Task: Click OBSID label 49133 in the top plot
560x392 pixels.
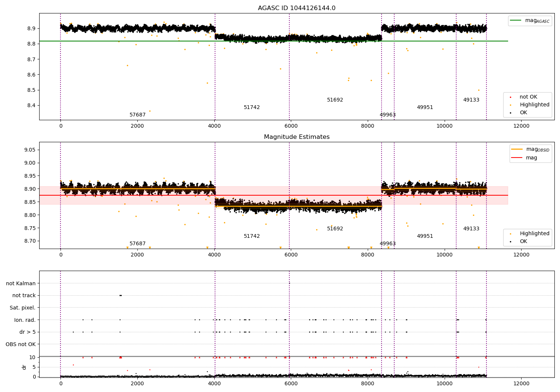Action: pyautogui.click(x=471, y=100)
